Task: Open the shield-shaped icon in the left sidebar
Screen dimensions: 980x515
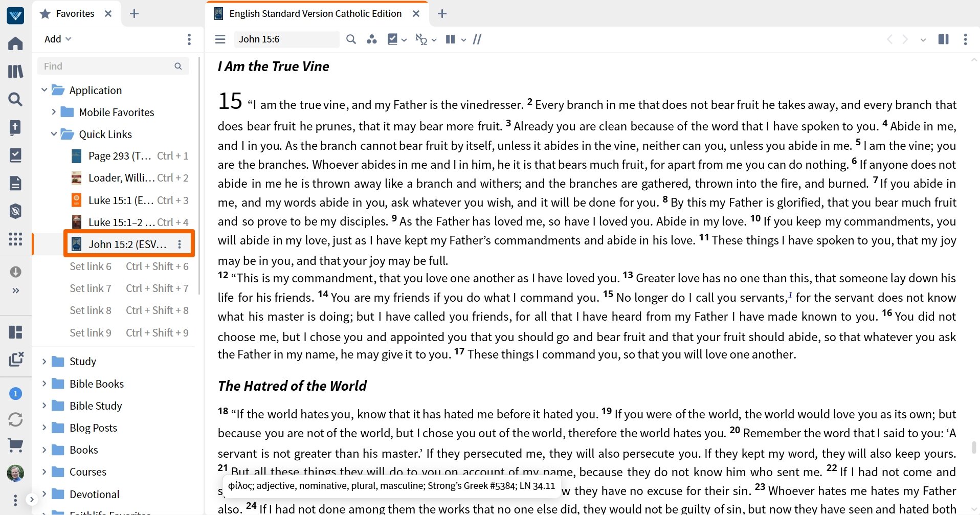Action: pos(15,211)
